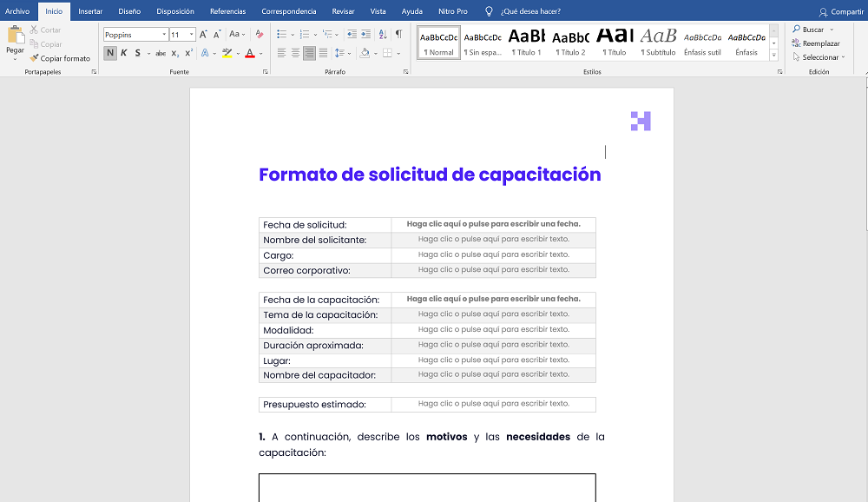
Task: Toggle subscript formatting
Action: pyautogui.click(x=174, y=52)
